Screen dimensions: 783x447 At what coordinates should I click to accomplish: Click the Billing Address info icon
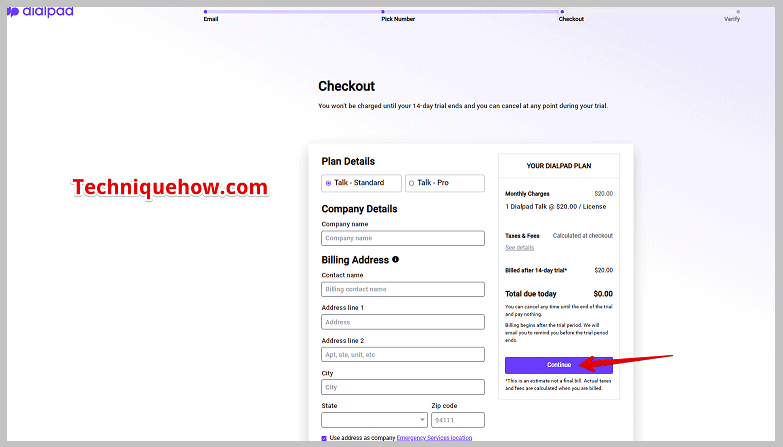tap(395, 259)
